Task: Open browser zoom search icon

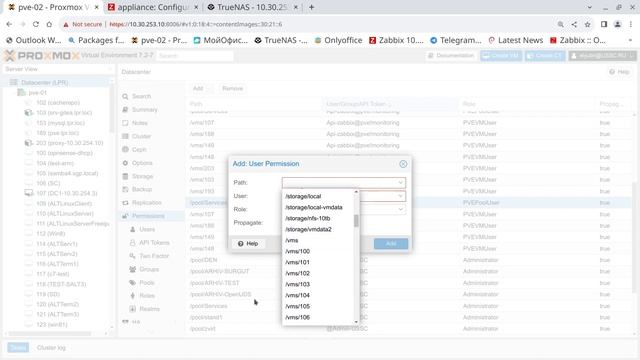Action: point(561,24)
